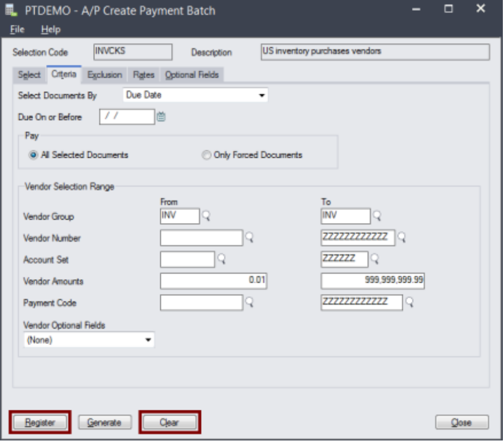Expand the Select Documents By dropdown
504x441 pixels.
(x=261, y=95)
